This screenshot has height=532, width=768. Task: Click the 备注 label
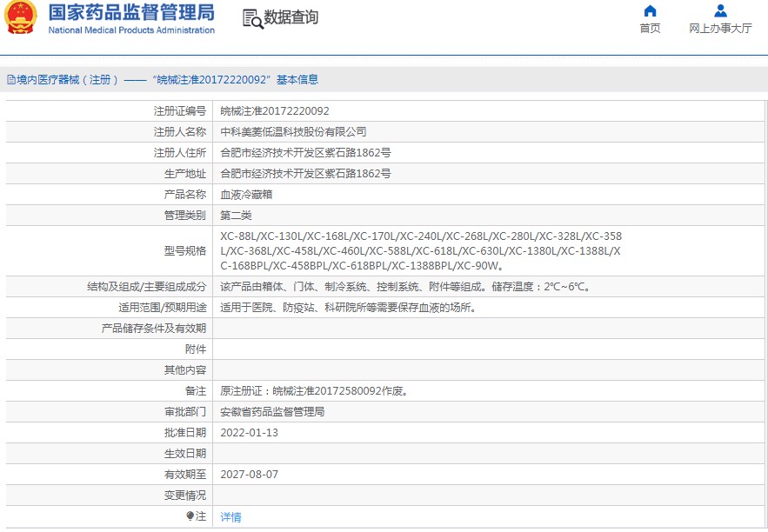pos(196,391)
